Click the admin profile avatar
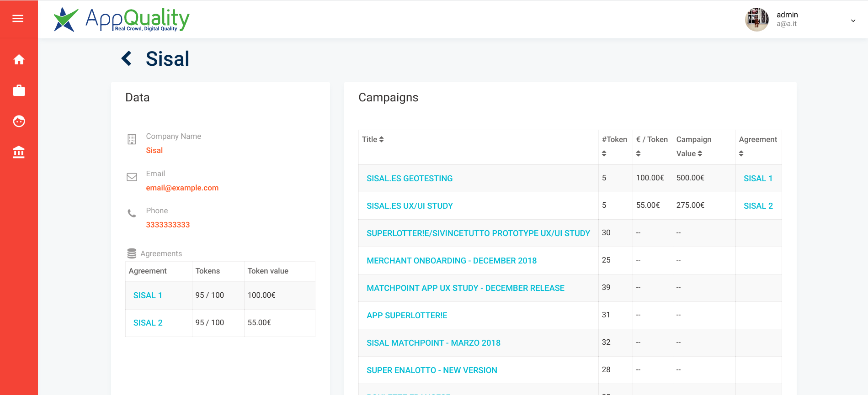The height and width of the screenshot is (395, 868). tap(756, 20)
